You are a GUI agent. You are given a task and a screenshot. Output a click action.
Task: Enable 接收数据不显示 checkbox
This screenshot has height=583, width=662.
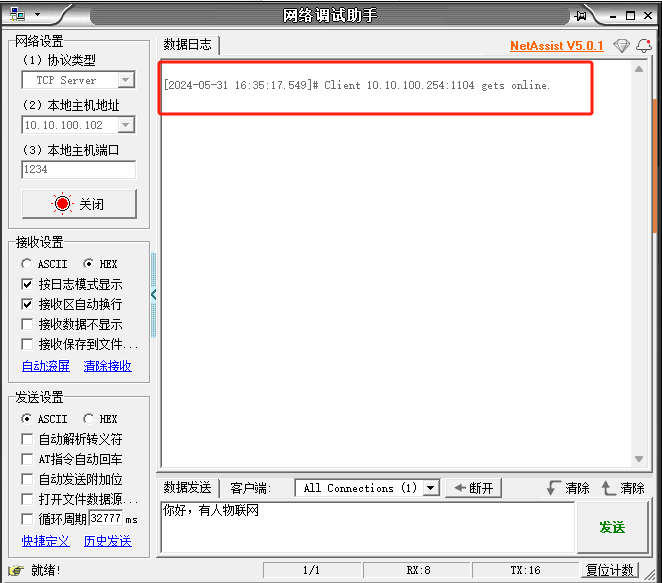[27, 324]
